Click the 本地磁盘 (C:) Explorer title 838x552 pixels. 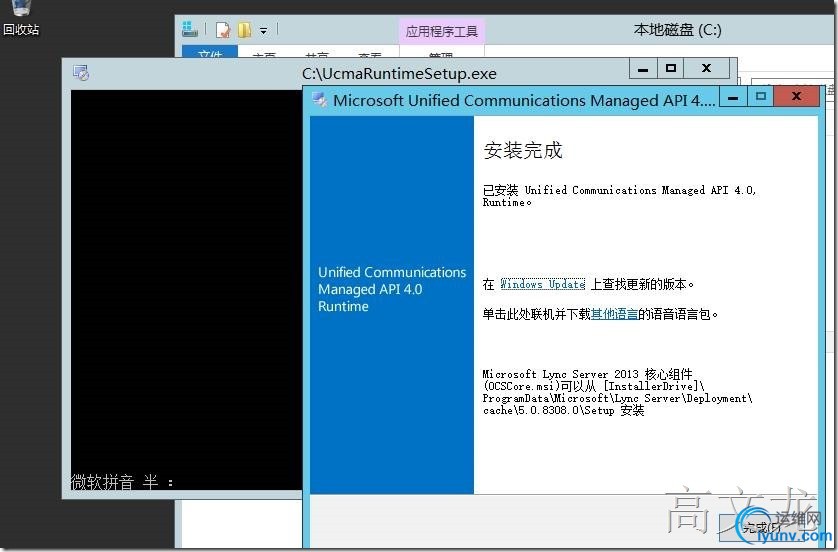(677, 29)
